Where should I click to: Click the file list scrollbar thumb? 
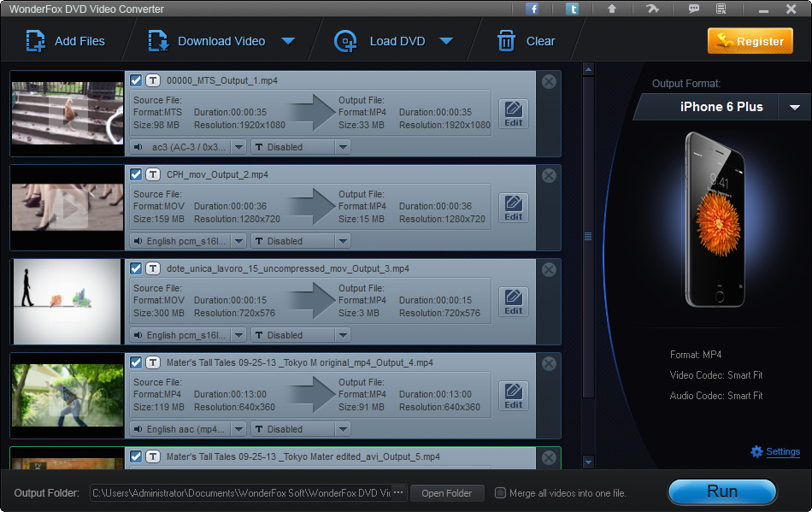coord(588,237)
